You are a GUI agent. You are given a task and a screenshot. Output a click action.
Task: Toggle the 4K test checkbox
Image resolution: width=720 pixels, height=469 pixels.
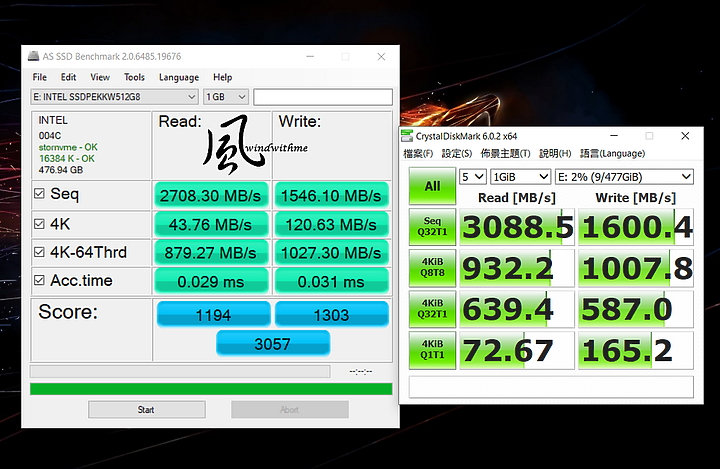39,224
